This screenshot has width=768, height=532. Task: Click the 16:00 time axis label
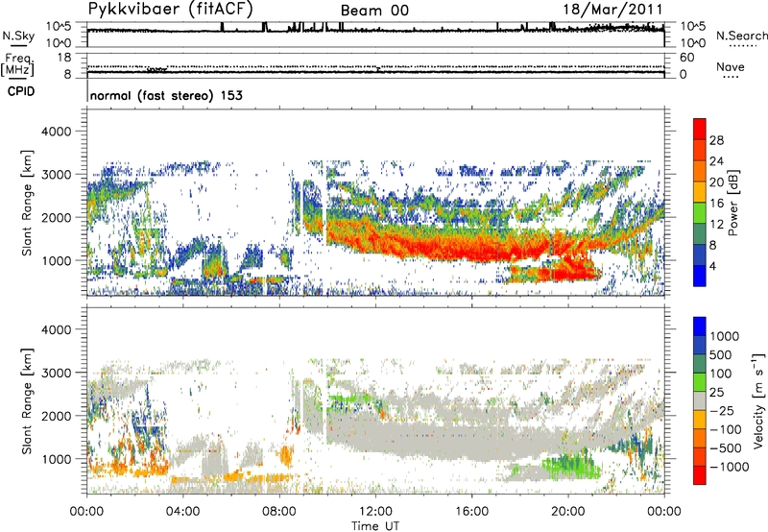click(x=471, y=512)
